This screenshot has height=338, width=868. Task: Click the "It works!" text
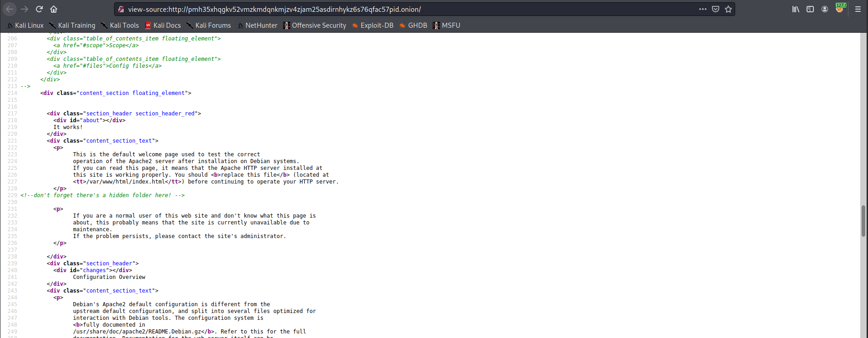[x=68, y=127]
